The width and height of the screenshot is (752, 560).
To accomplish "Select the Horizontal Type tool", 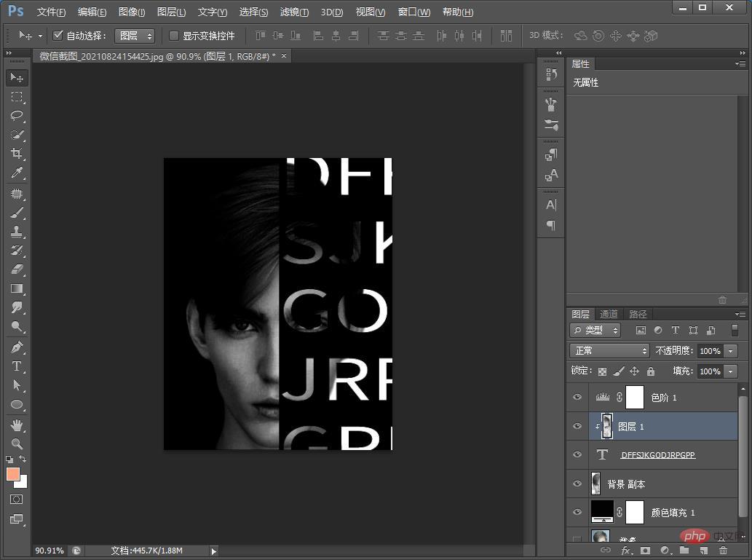I will [x=17, y=366].
